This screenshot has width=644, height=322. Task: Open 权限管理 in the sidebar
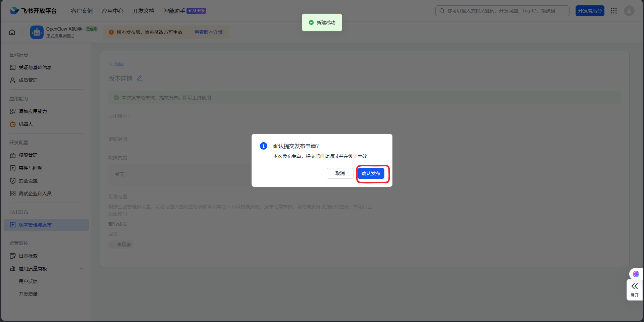[x=28, y=155]
